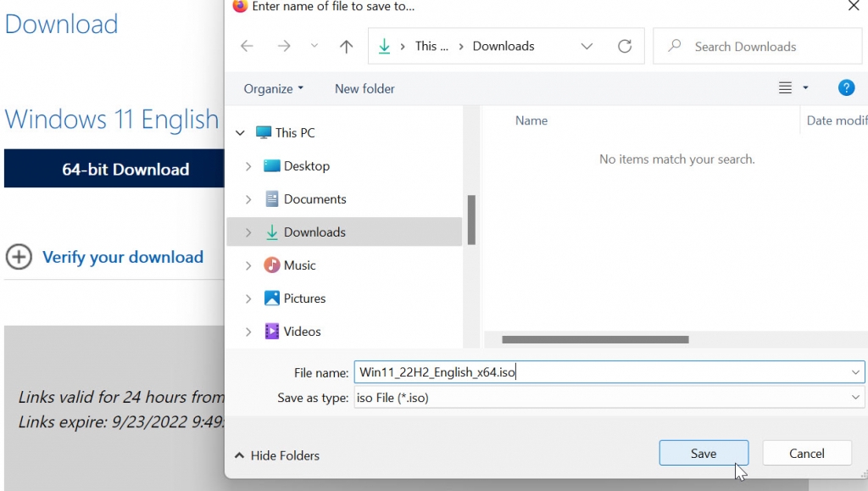This screenshot has width=868, height=491.
Task: Open the Save as type dropdown
Action: 854,397
